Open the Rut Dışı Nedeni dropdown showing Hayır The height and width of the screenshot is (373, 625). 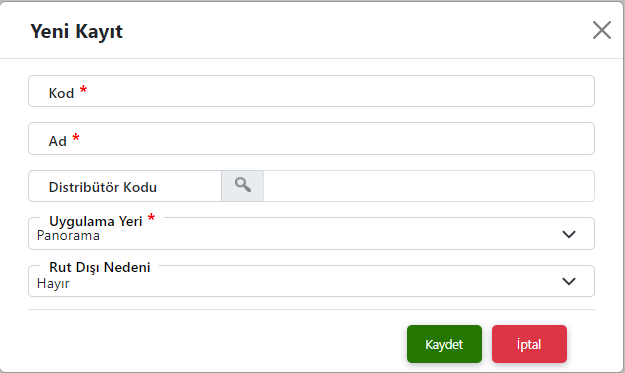pos(311,281)
